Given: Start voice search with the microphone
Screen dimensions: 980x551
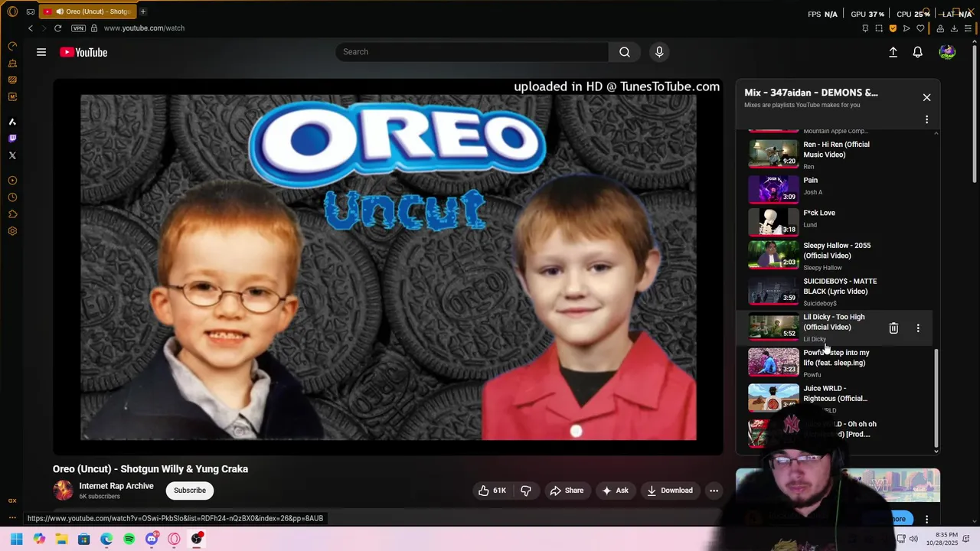Looking at the screenshot, I should [x=659, y=52].
